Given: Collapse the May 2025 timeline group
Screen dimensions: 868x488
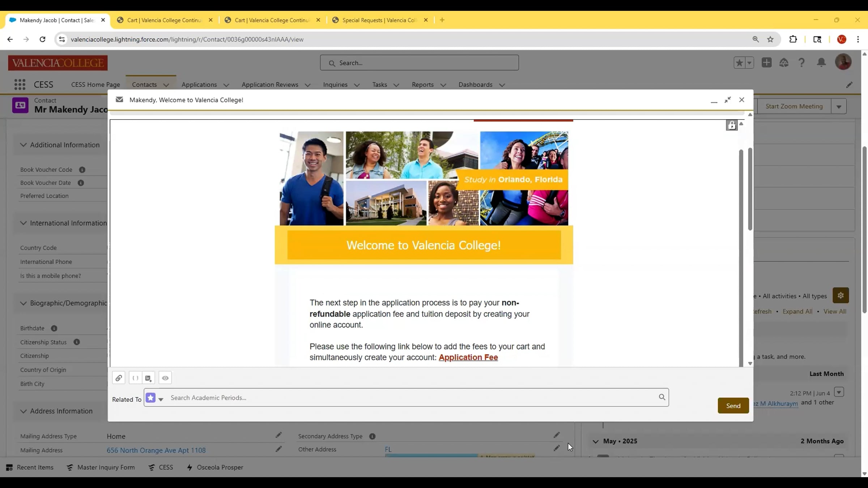Looking at the screenshot, I should [595, 441].
